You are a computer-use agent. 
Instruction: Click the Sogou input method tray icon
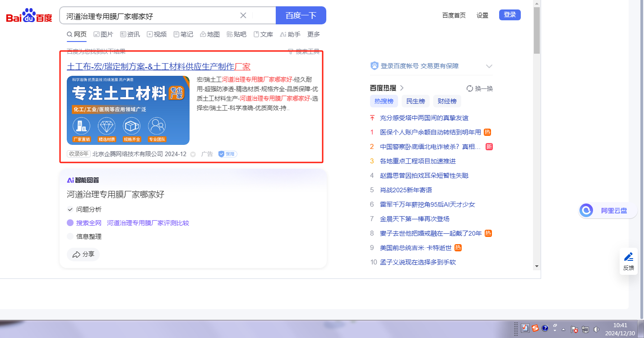tap(535, 329)
